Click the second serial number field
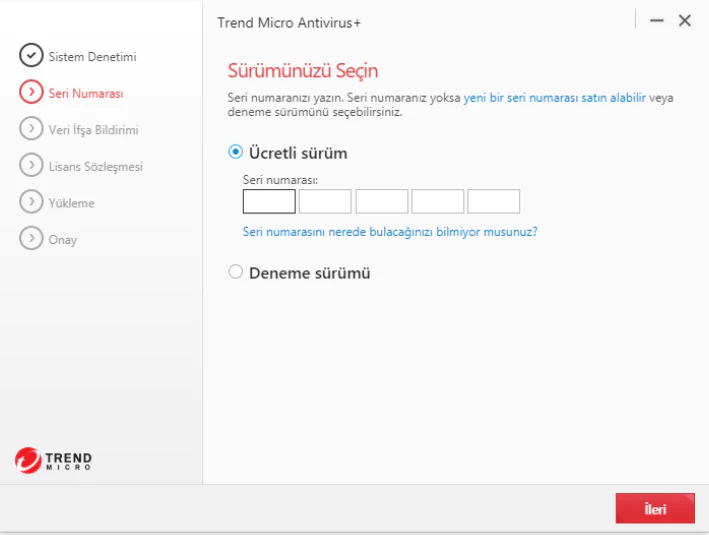The width and height of the screenshot is (709, 535). [325, 201]
